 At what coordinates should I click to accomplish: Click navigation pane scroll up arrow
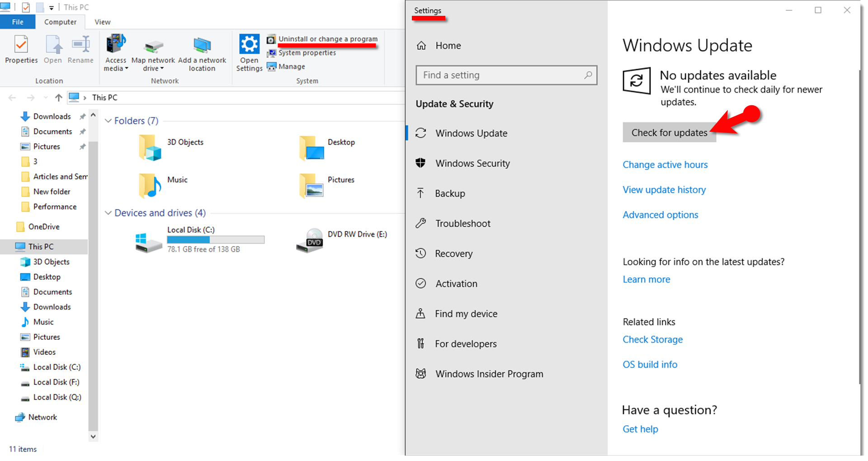pyautogui.click(x=93, y=115)
